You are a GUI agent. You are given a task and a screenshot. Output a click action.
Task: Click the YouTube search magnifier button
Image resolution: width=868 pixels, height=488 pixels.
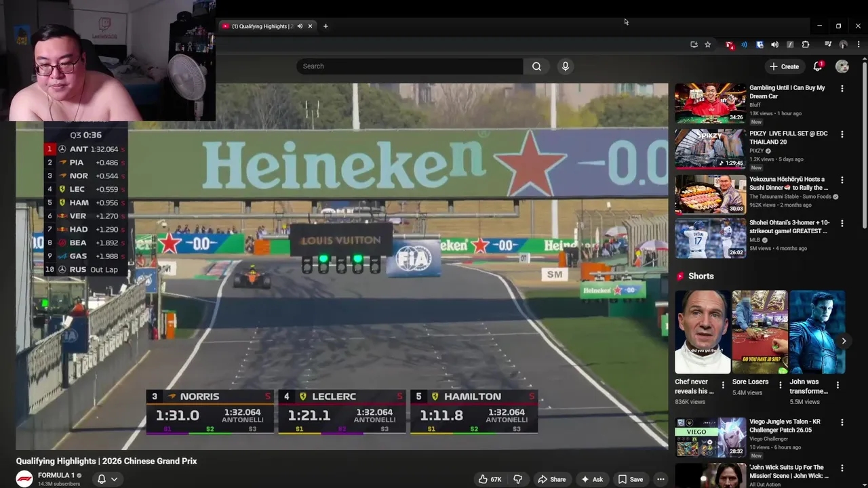click(536, 66)
